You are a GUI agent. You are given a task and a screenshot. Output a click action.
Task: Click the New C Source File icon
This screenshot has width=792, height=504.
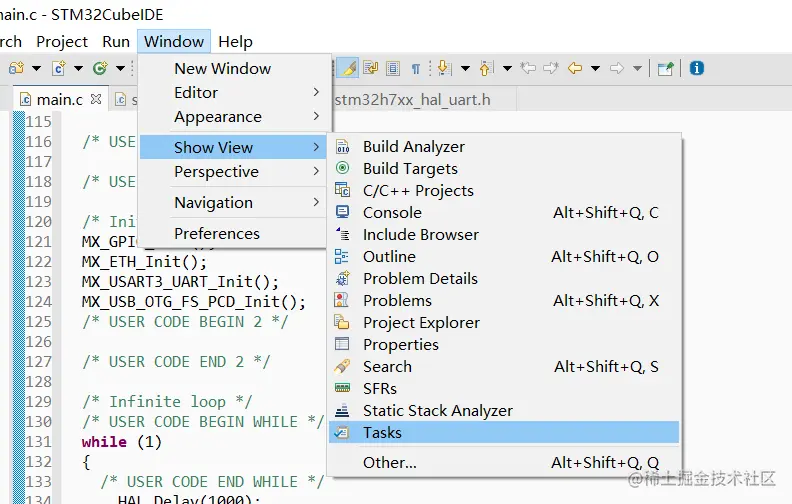[x=59, y=68]
